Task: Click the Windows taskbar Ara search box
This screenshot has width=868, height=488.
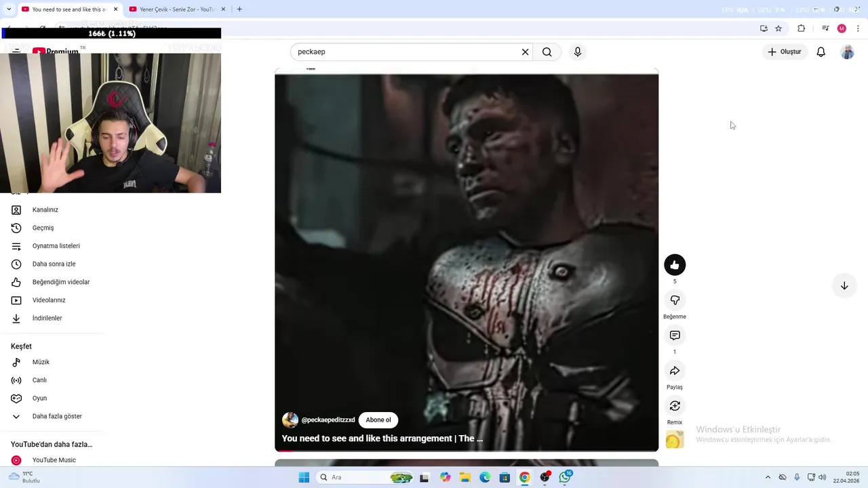Action: click(x=366, y=477)
